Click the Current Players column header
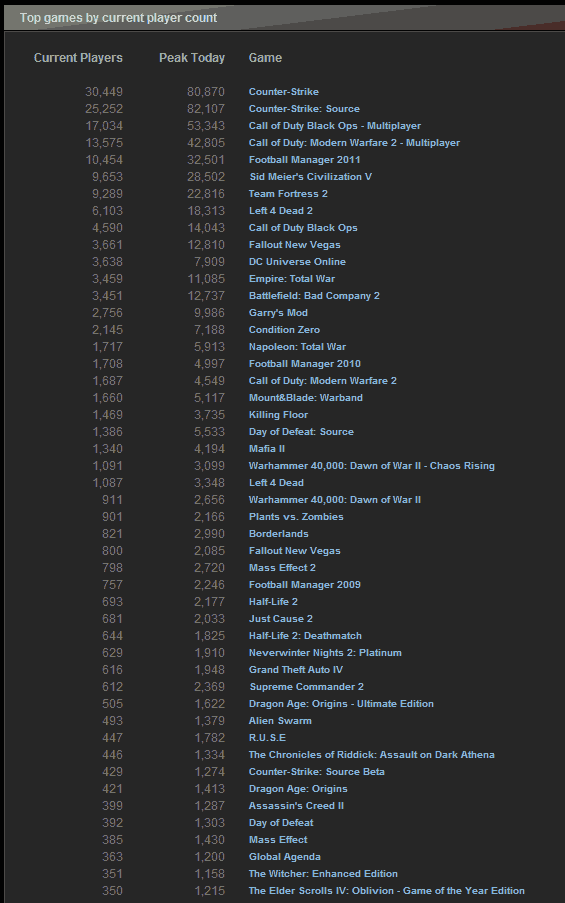This screenshot has height=903, width=565. (78, 58)
